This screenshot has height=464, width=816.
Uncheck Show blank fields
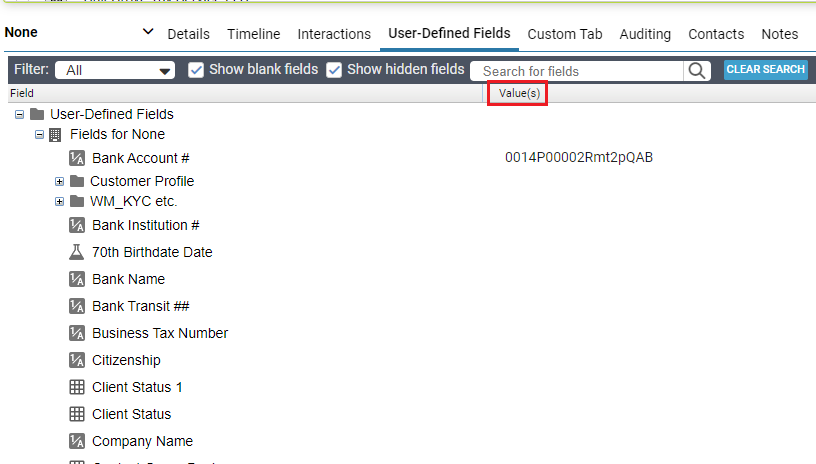[196, 70]
